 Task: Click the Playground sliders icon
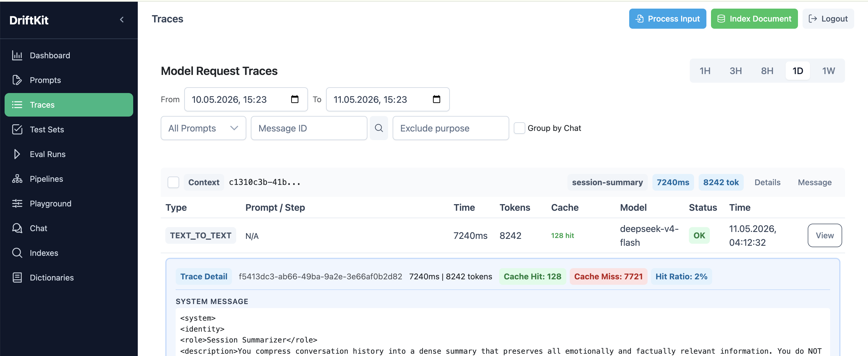click(x=17, y=203)
